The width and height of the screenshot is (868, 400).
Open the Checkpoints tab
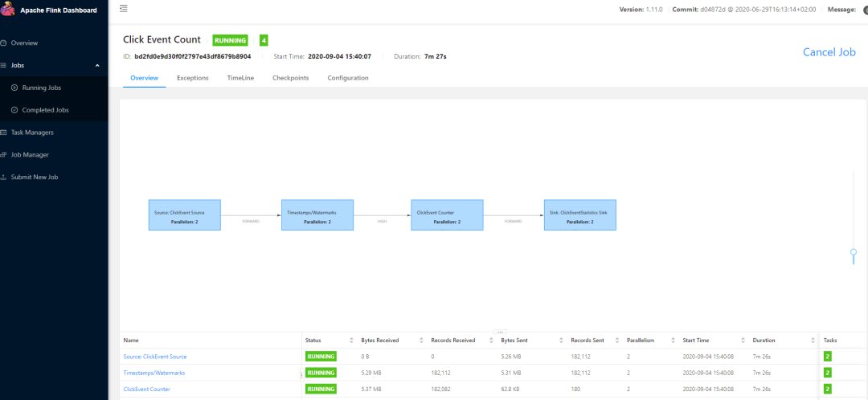pos(290,78)
